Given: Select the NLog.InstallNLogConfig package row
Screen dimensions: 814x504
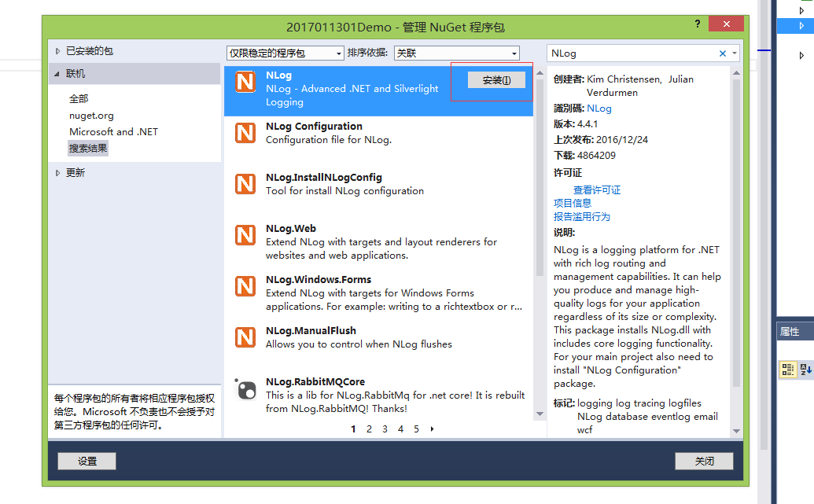Looking at the screenshot, I should pyautogui.click(x=378, y=193).
